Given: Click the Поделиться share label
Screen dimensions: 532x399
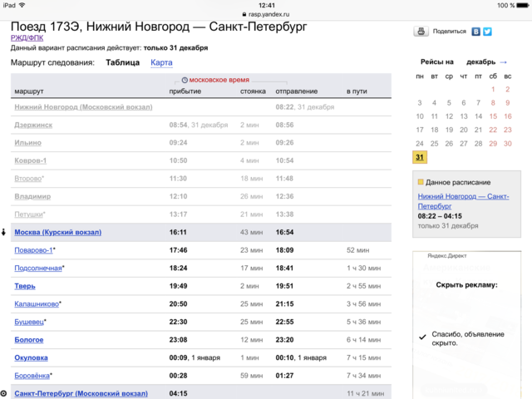Looking at the screenshot, I should [450, 32].
